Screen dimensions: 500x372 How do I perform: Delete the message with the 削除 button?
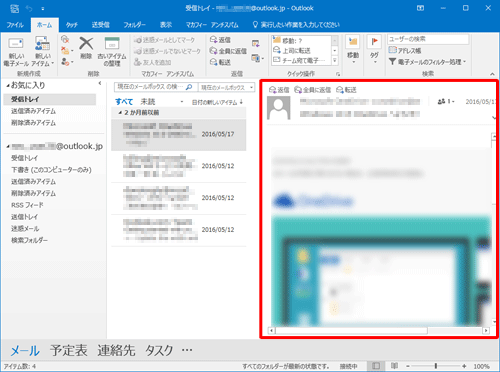86,48
